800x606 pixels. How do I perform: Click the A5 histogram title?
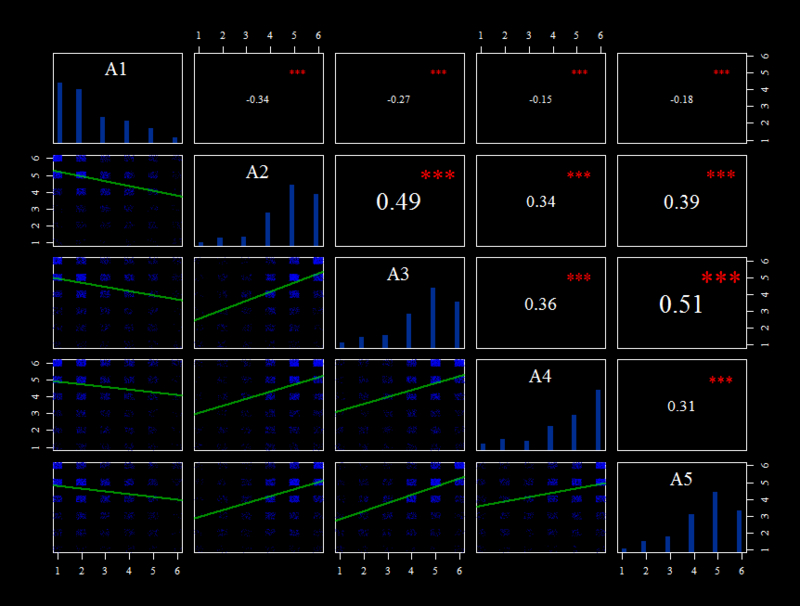681,479
